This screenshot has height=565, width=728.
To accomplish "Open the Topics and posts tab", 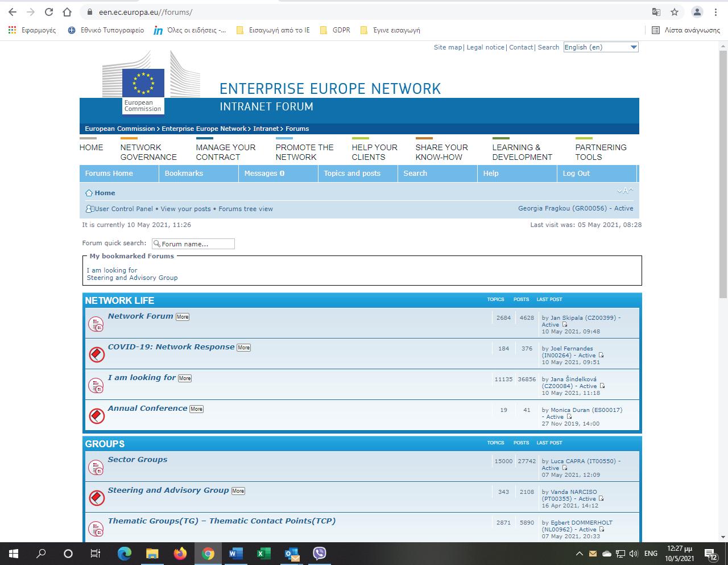I will tap(358, 174).
